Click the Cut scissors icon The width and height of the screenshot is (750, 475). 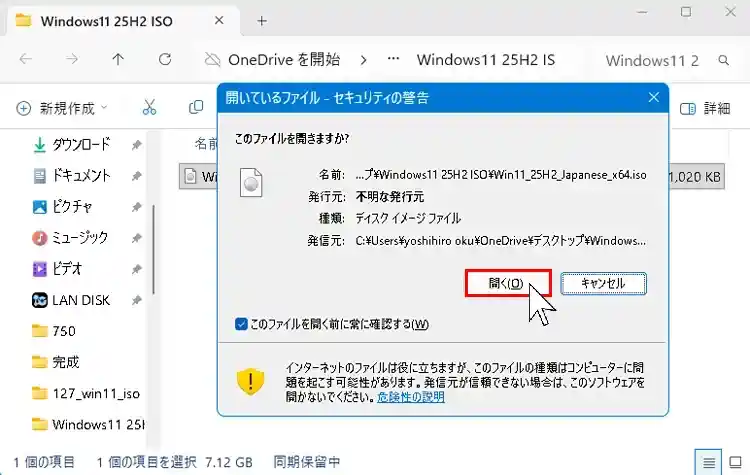pos(149,107)
